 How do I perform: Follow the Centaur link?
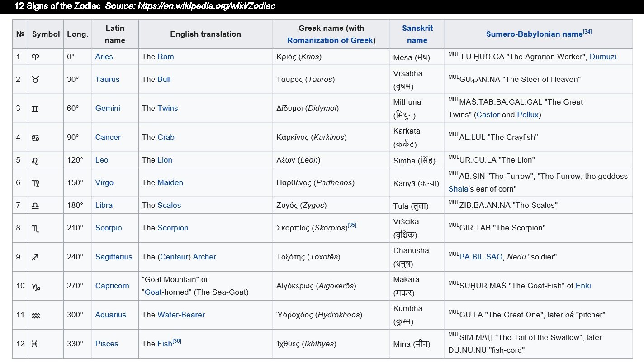click(174, 257)
